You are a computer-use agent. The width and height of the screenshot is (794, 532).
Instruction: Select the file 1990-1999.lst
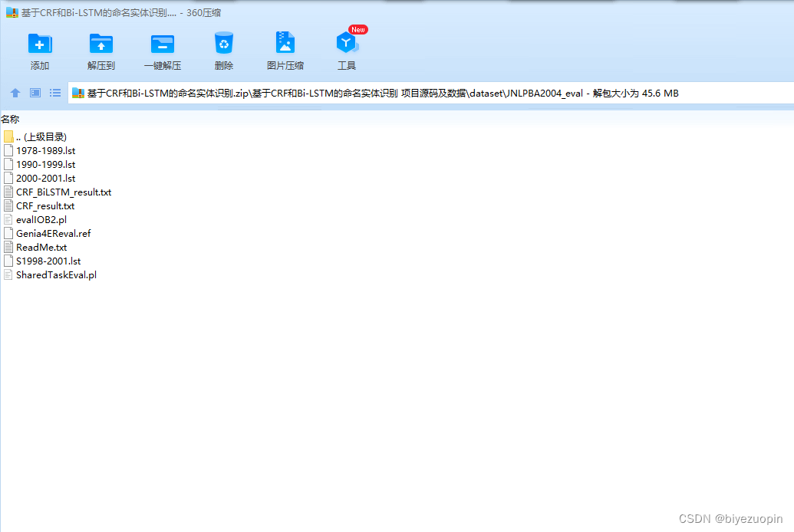click(45, 165)
